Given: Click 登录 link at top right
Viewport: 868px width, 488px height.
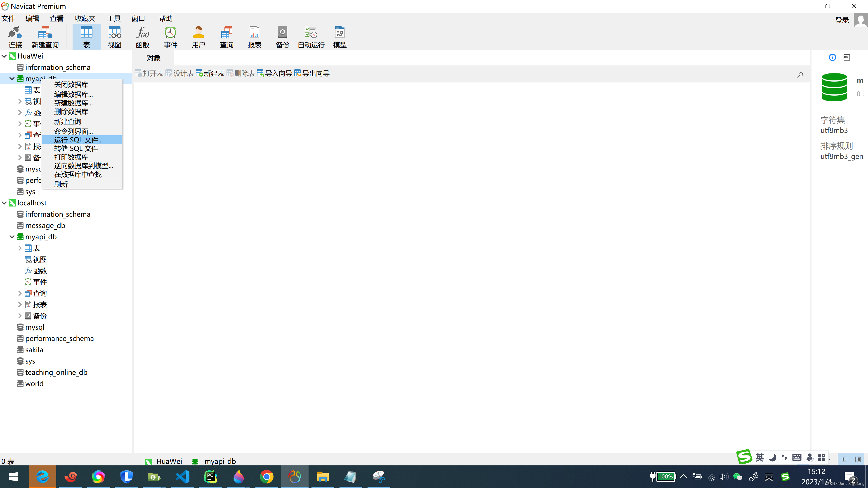Looking at the screenshot, I should pos(842,20).
